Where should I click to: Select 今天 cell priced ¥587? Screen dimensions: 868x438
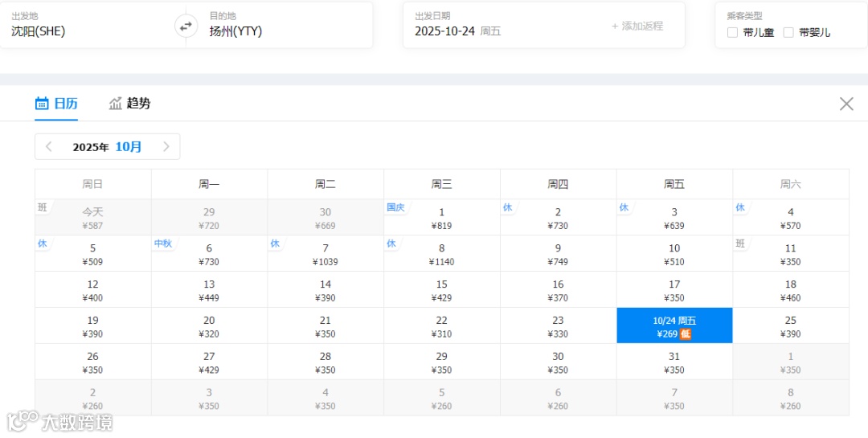click(x=93, y=218)
